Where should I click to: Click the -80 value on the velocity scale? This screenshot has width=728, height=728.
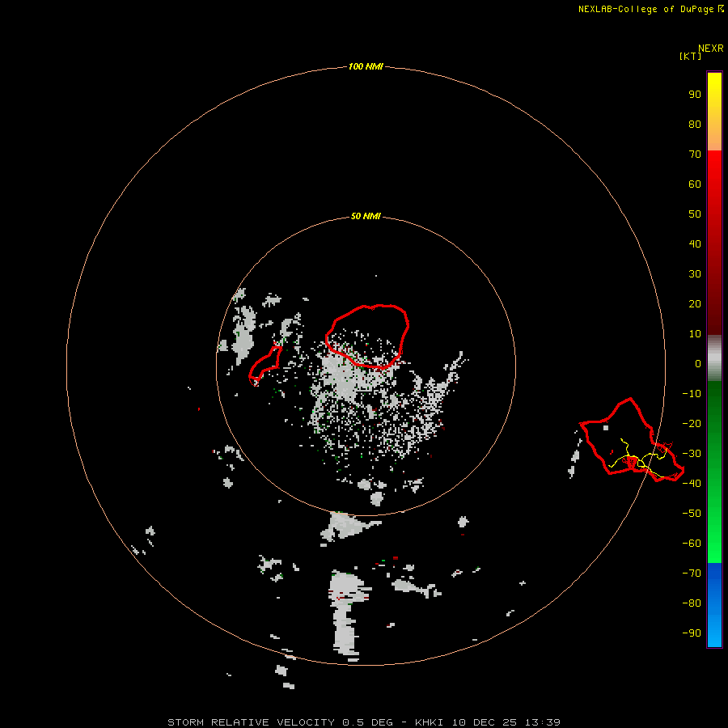[x=692, y=603]
